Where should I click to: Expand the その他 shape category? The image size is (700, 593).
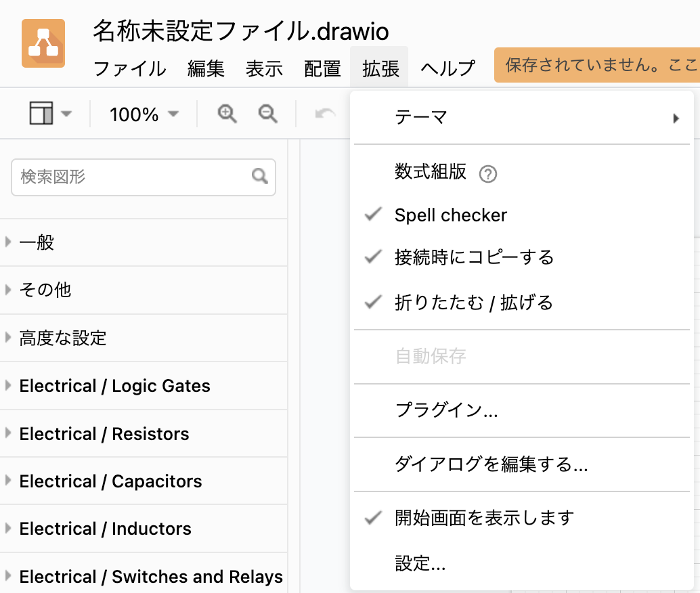144,290
